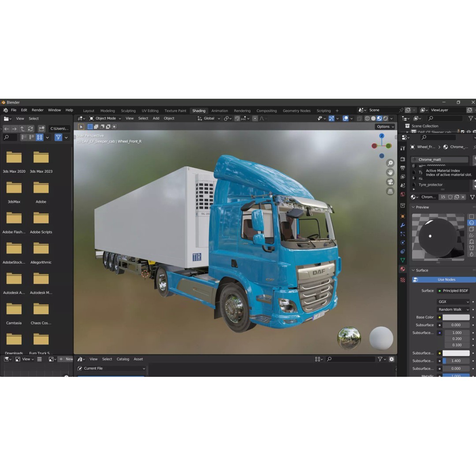Open the Render menu in the top bar
The image size is (476, 476).
37,110
